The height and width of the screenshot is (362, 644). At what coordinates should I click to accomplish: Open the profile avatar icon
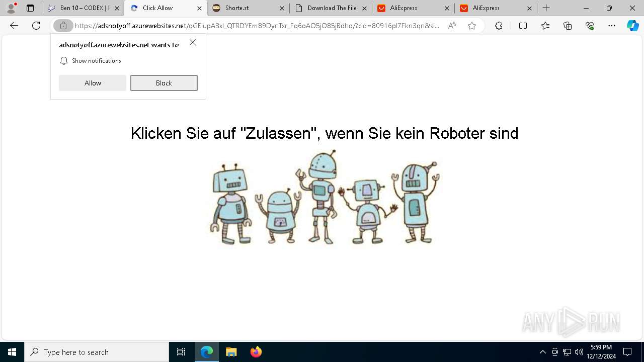(11, 8)
